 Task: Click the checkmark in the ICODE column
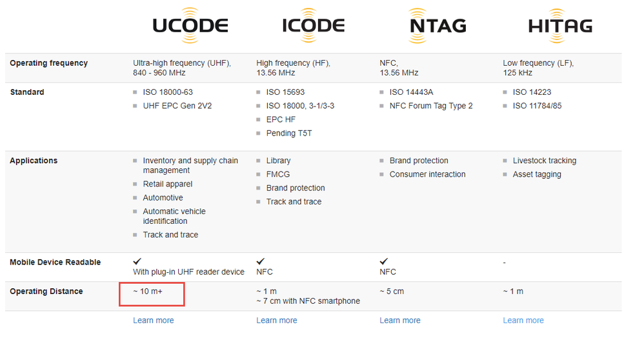click(261, 261)
